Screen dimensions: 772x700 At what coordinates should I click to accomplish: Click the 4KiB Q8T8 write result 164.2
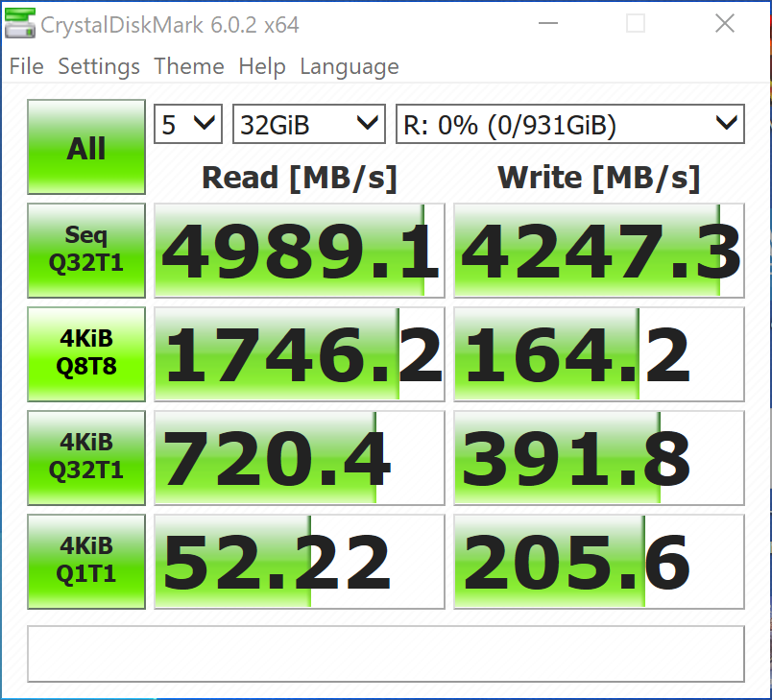pyautogui.click(x=599, y=354)
